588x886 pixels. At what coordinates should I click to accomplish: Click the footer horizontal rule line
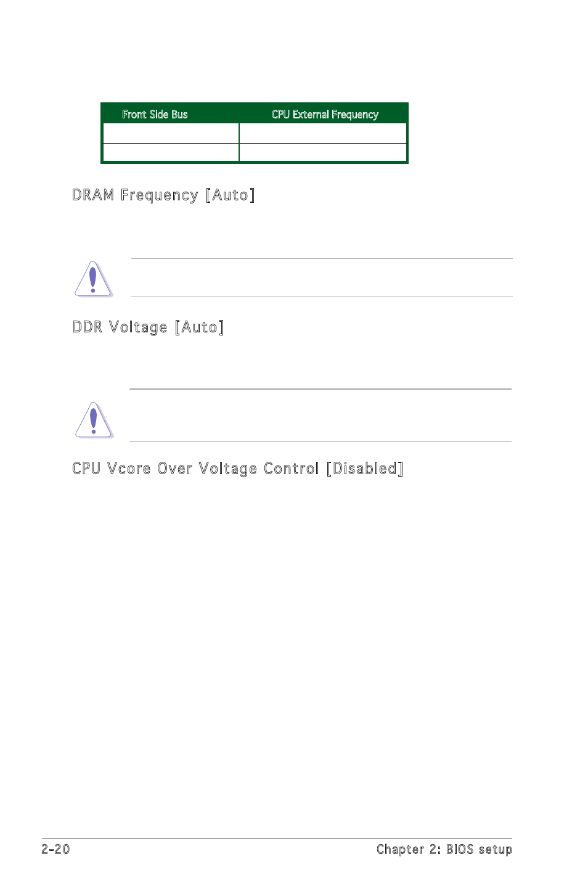[x=277, y=839]
